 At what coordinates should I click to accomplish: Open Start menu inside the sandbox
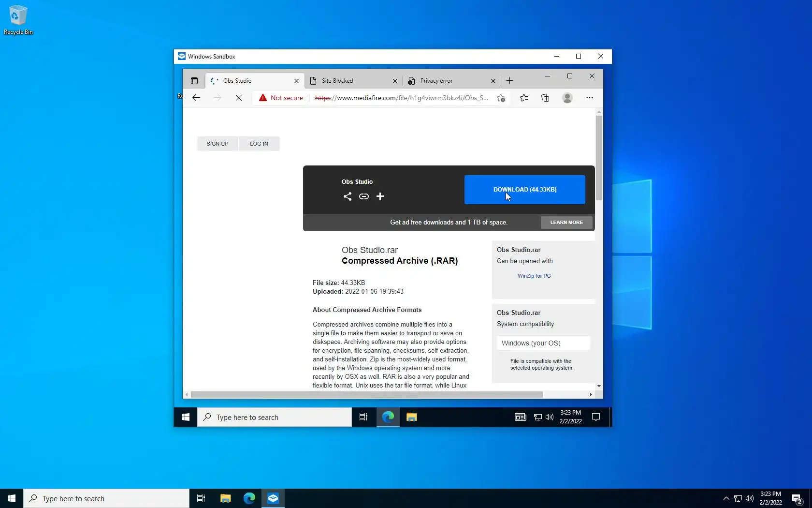(x=186, y=417)
